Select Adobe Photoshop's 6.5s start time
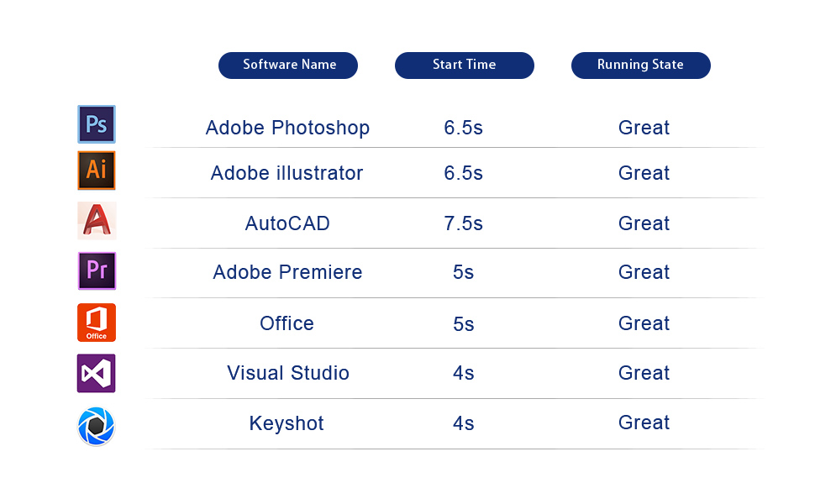Viewport: 815px width, 504px height. pyautogui.click(x=464, y=128)
